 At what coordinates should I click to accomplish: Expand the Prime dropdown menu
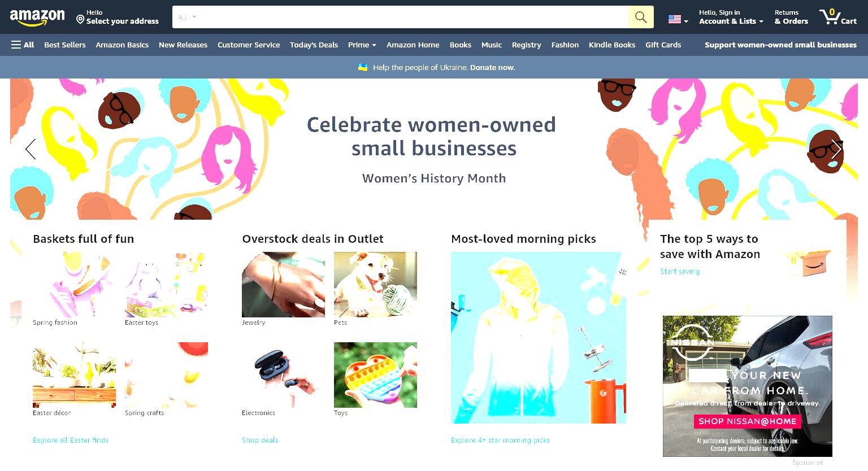[x=362, y=45]
